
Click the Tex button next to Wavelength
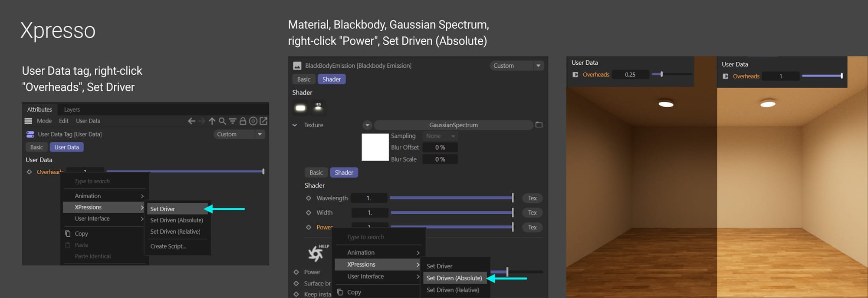533,198
